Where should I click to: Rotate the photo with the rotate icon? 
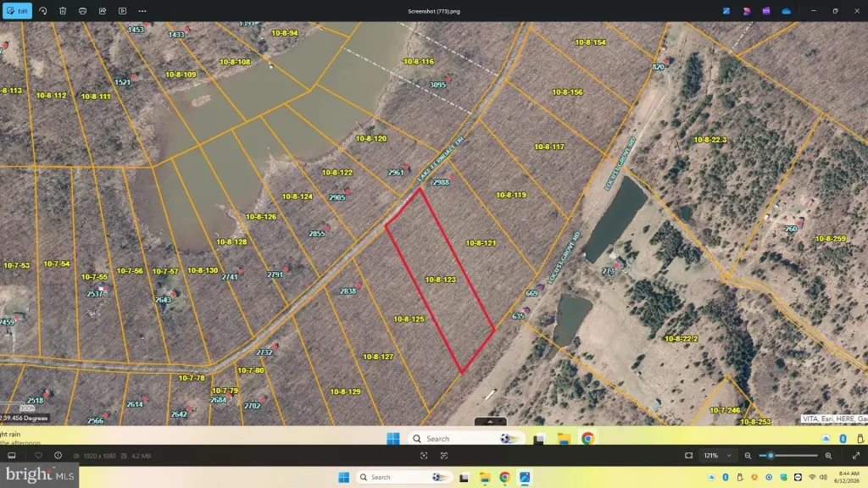pos(42,10)
